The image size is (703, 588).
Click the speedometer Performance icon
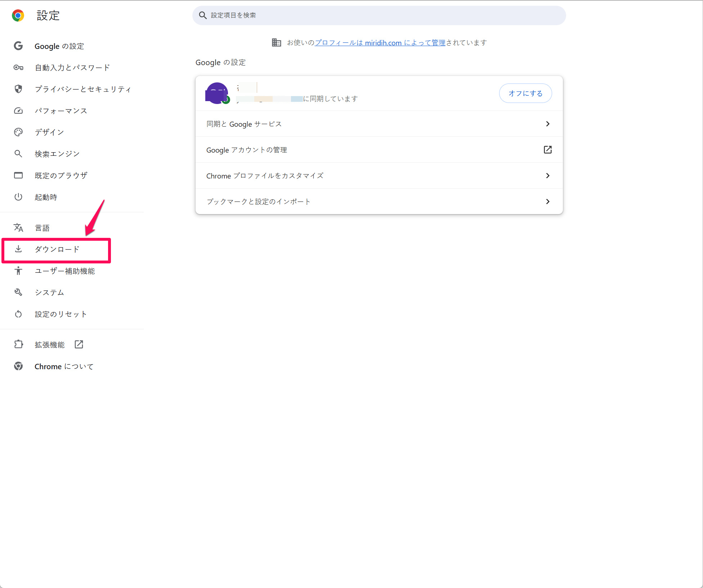(18, 111)
